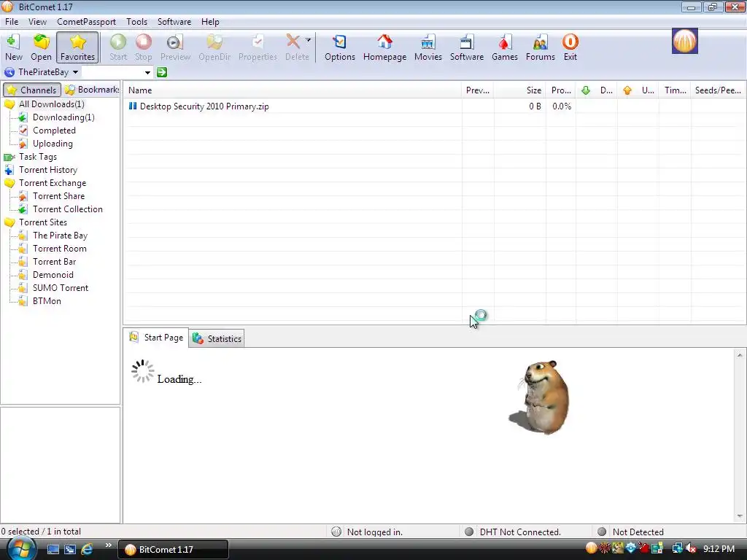Open the BTMon site entry
This screenshot has height=560, width=747.
pos(47,301)
